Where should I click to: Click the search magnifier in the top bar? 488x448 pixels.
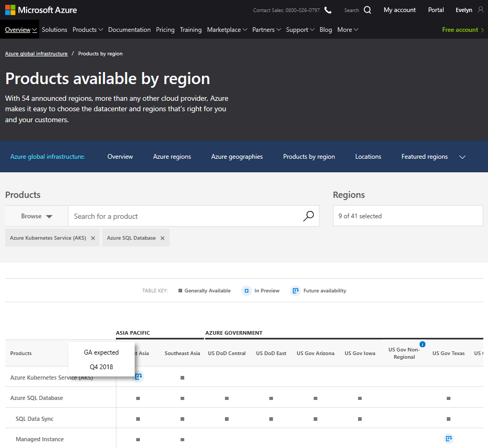(x=367, y=10)
